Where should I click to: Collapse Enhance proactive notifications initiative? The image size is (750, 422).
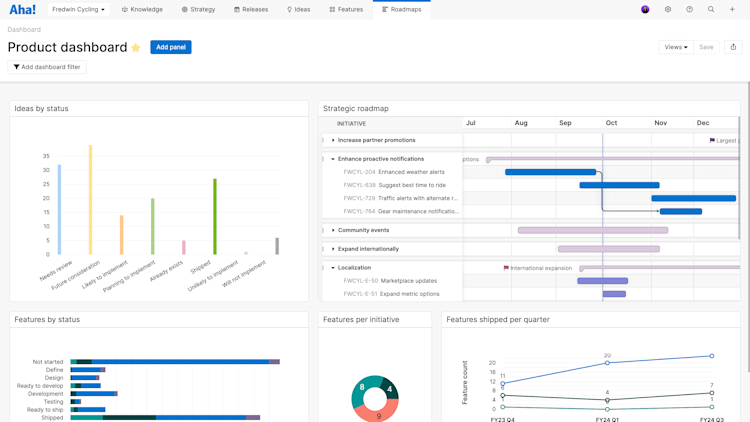point(333,159)
